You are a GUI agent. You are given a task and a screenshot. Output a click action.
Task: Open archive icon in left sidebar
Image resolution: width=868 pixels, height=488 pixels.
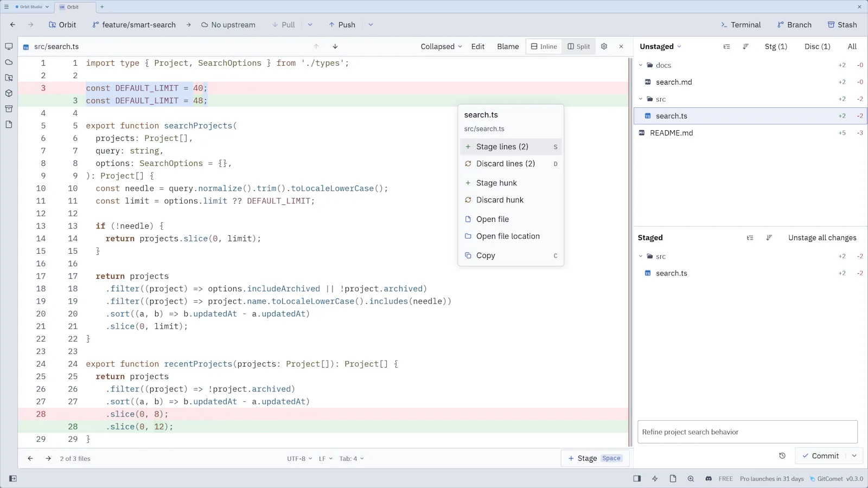[9, 109]
